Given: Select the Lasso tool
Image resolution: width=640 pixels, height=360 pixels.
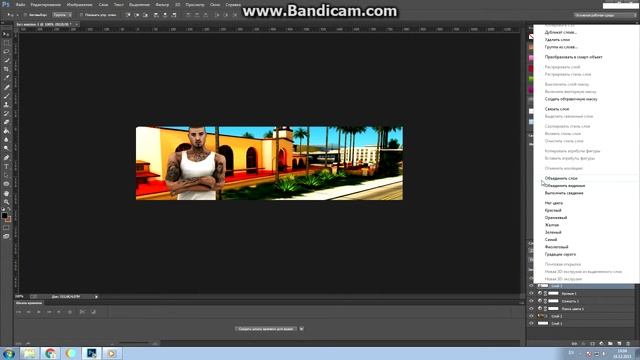Looking at the screenshot, I should (6, 52).
